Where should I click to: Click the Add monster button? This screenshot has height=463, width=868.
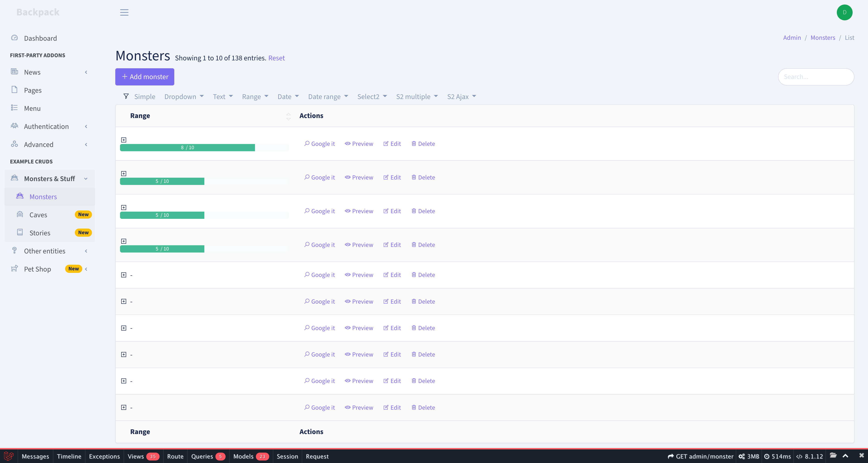click(145, 77)
